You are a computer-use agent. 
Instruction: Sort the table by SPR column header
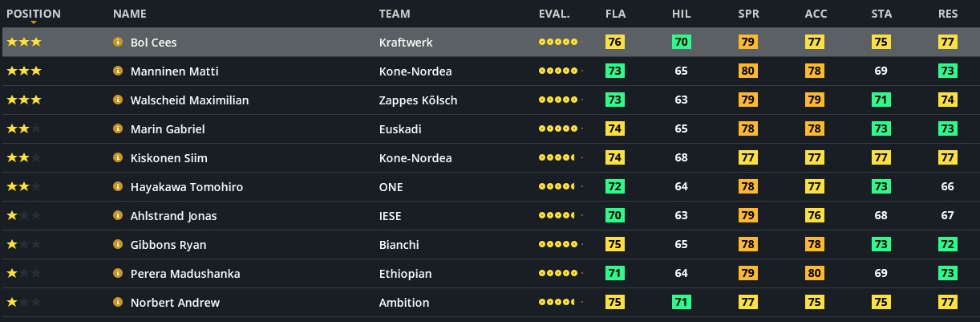(748, 14)
